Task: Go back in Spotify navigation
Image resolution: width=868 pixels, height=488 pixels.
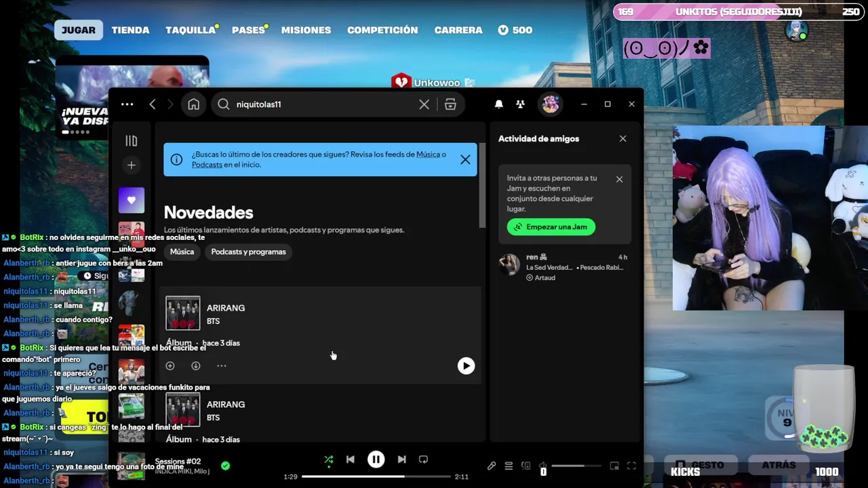Action: point(153,104)
